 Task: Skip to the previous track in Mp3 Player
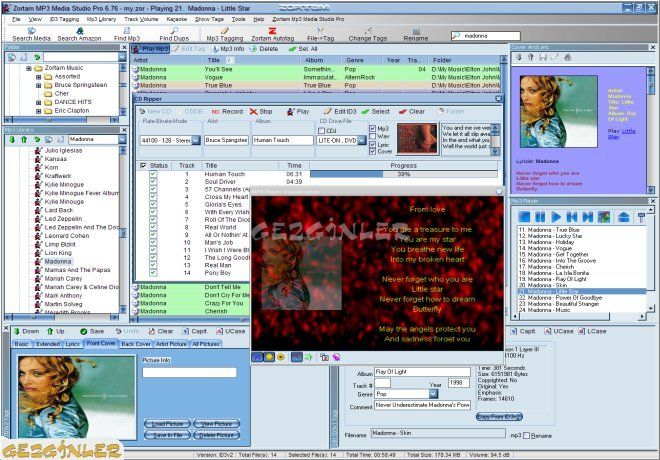pos(572,217)
